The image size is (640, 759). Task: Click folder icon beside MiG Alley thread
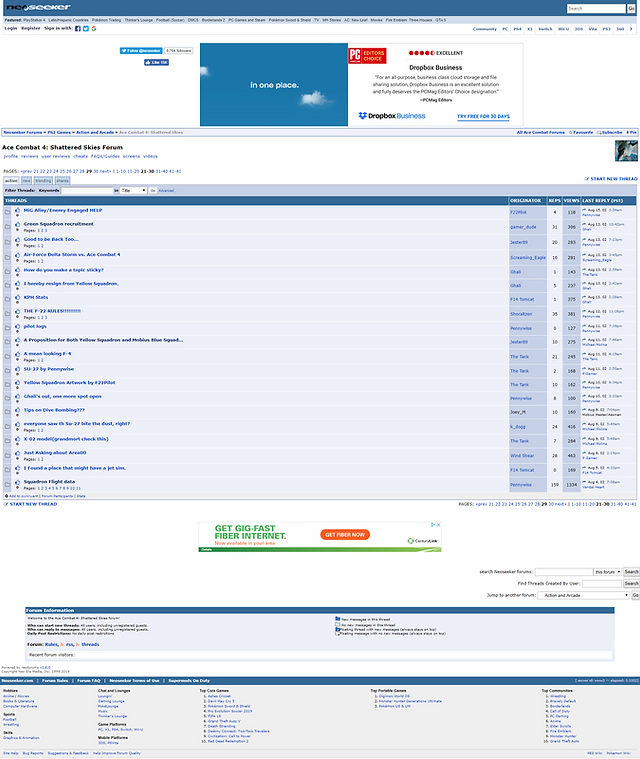click(x=7, y=212)
